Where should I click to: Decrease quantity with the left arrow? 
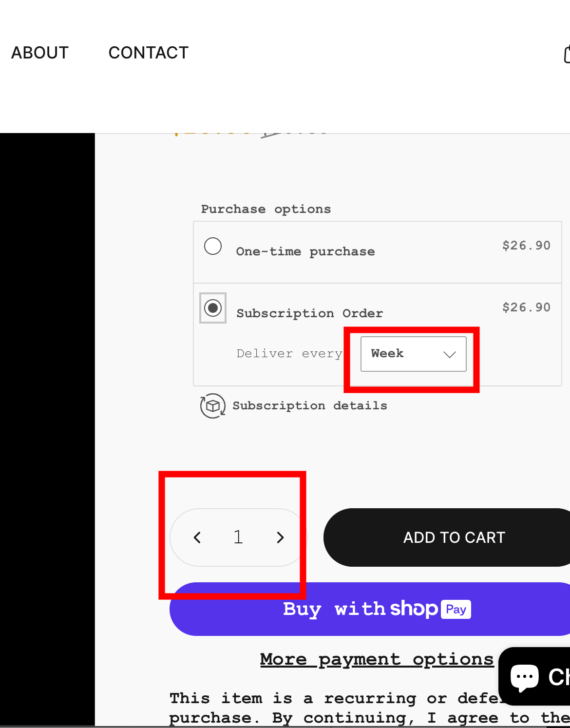point(197,537)
